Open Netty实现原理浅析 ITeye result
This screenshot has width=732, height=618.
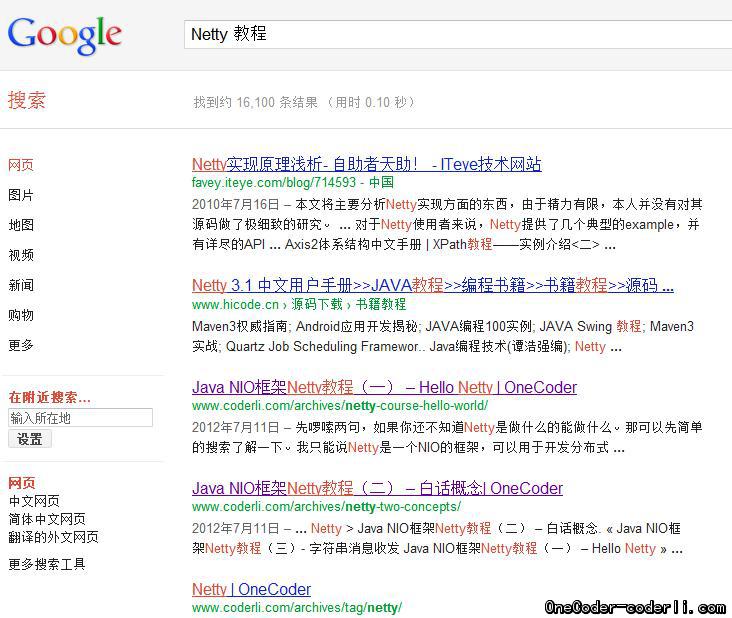(x=366, y=164)
